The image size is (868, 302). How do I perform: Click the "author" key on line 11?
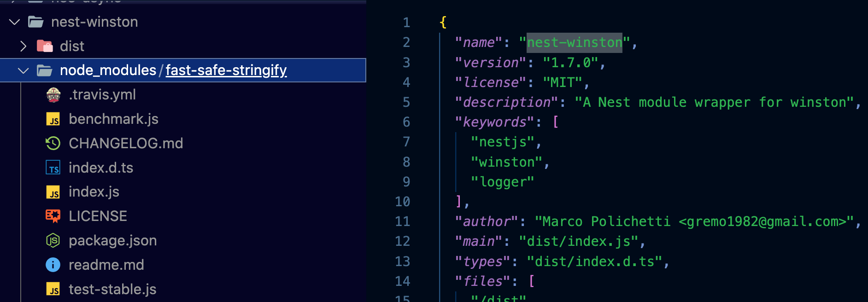[487, 221]
